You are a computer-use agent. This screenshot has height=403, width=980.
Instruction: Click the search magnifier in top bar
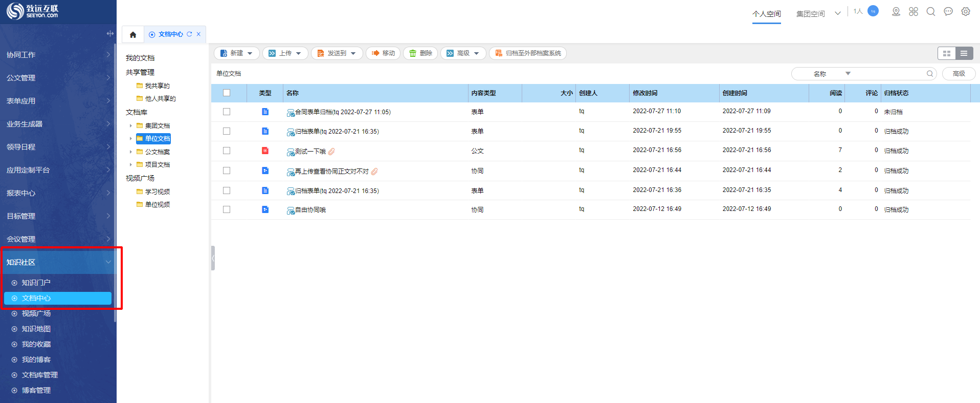[930, 12]
